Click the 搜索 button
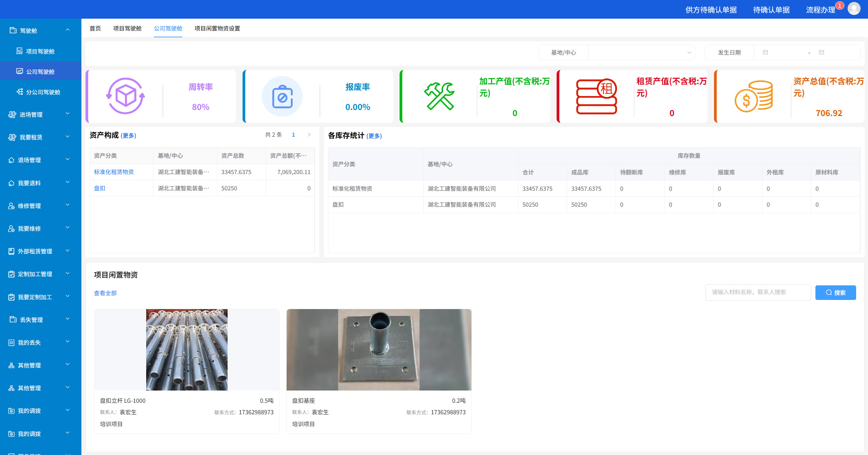868x455 pixels. [x=835, y=292]
